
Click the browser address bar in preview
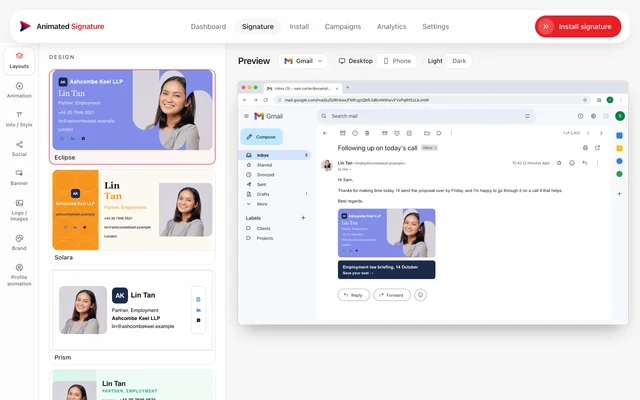(x=431, y=100)
